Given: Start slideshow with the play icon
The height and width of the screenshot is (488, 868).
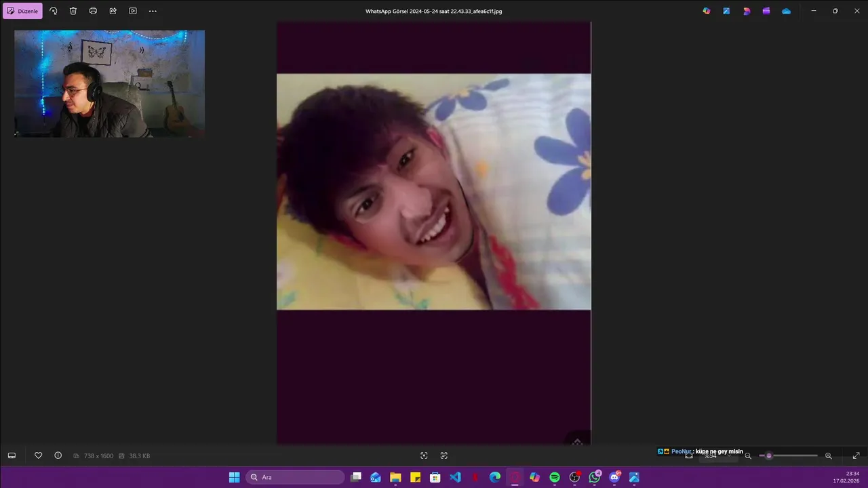Looking at the screenshot, I should pyautogui.click(x=133, y=11).
